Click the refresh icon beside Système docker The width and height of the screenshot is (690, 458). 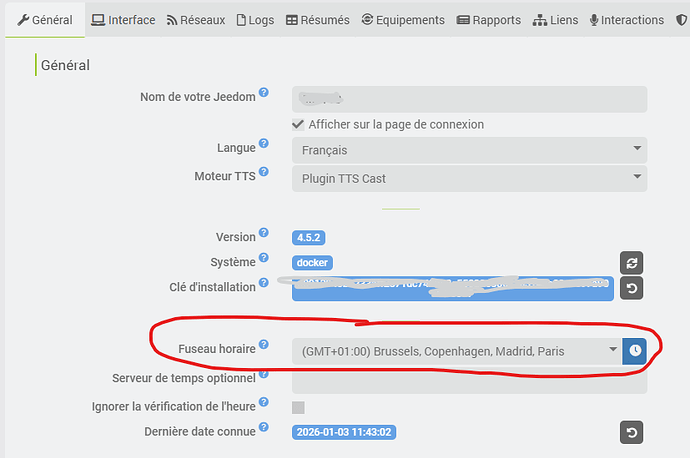coord(630,263)
